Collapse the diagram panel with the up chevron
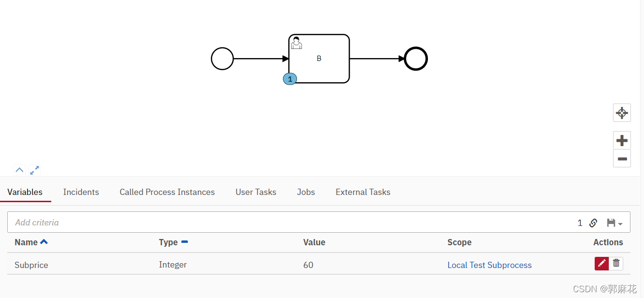Viewport: 644px width, 298px height. 19,170
